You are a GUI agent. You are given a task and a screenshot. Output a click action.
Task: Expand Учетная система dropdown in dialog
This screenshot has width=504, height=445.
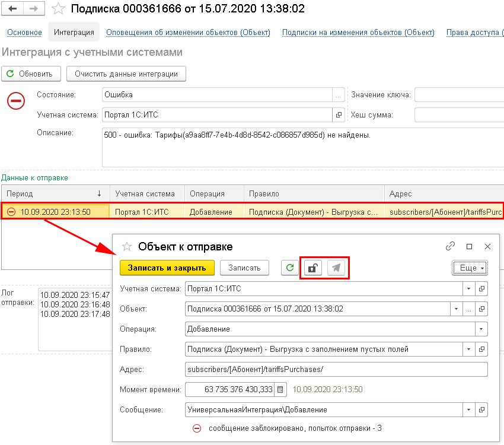tap(468, 289)
